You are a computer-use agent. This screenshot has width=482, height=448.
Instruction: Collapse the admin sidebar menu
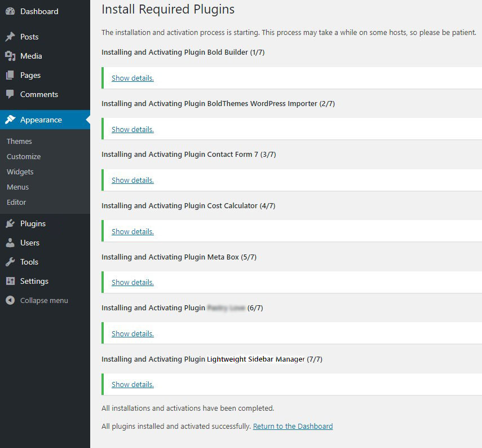pyautogui.click(x=44, y=300)
